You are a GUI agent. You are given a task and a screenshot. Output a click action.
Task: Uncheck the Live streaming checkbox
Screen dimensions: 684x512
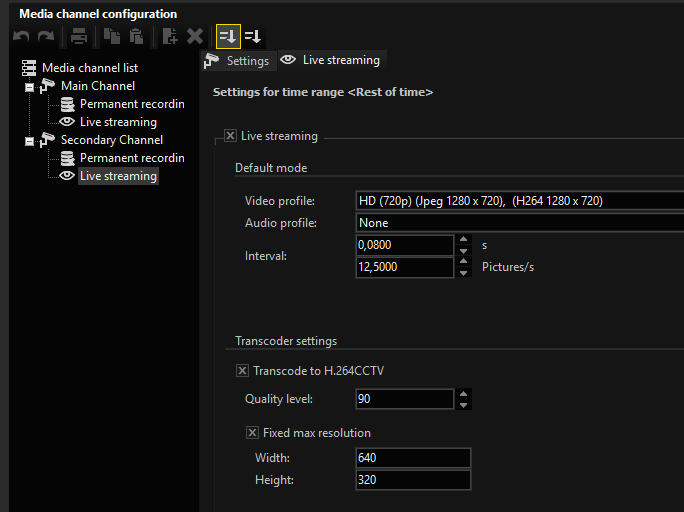coord(230,136)
